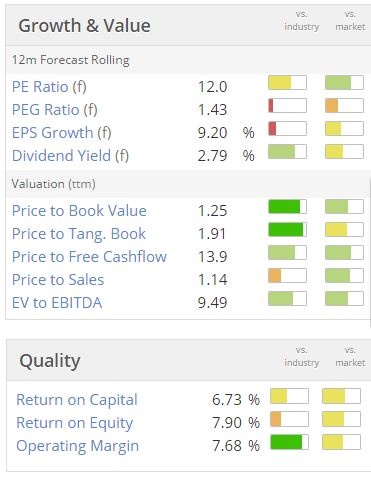
Task: Click Operating Margin green industry bar
Action: [x=289, y=442]
